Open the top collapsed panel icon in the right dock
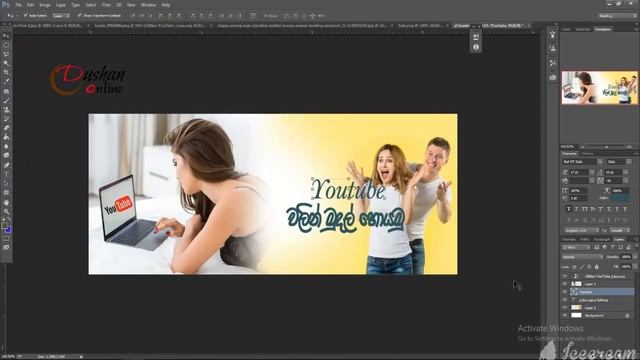This screenshot has width=640, height=360. click(x=553, y=35)
